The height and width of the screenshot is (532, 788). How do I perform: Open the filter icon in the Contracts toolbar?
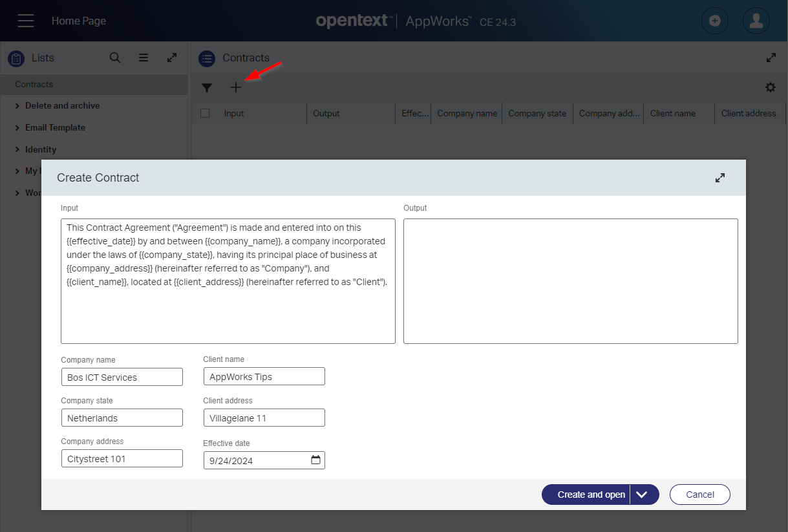(x=207, y=87)
